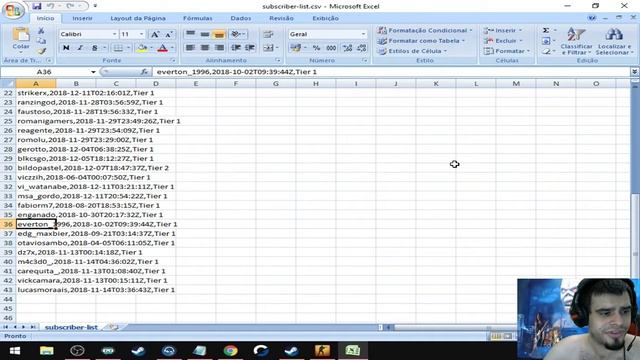Switch to the Dados tab
640x360 pixels.
tap(240, 18)
